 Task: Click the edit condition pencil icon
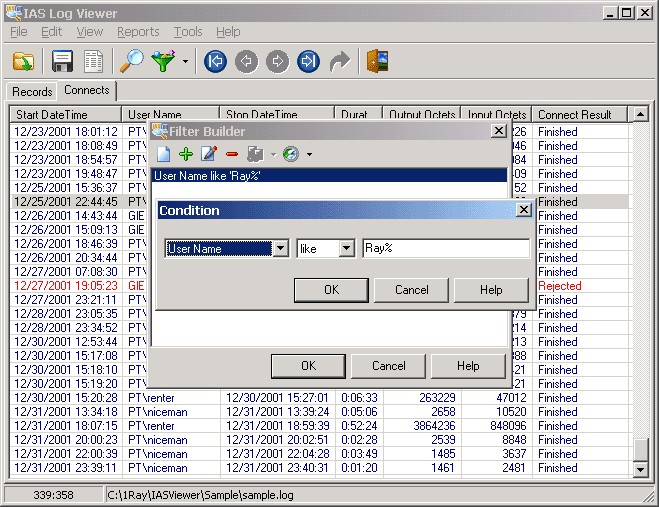point(209,154)
